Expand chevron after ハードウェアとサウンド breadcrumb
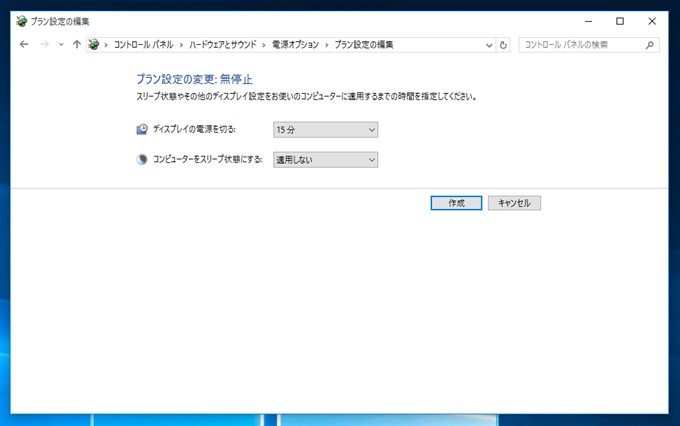The image size is (680, 426). (264, 45)
